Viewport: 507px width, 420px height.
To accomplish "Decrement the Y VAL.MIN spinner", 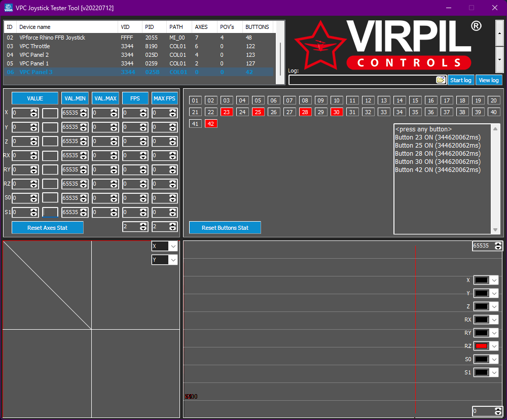I will tap(84, 129).
